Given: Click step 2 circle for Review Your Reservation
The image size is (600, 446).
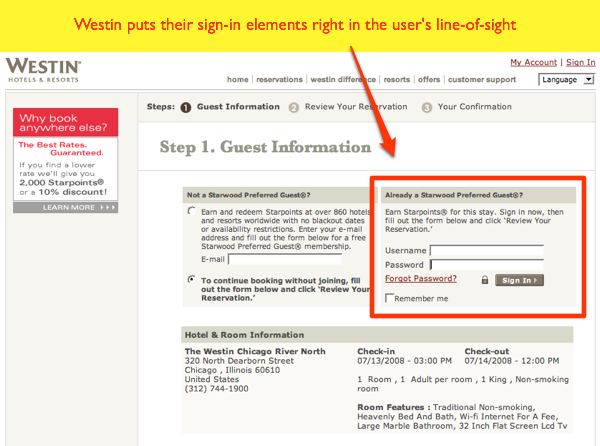Looking at the screenshot, I should 293,107.
